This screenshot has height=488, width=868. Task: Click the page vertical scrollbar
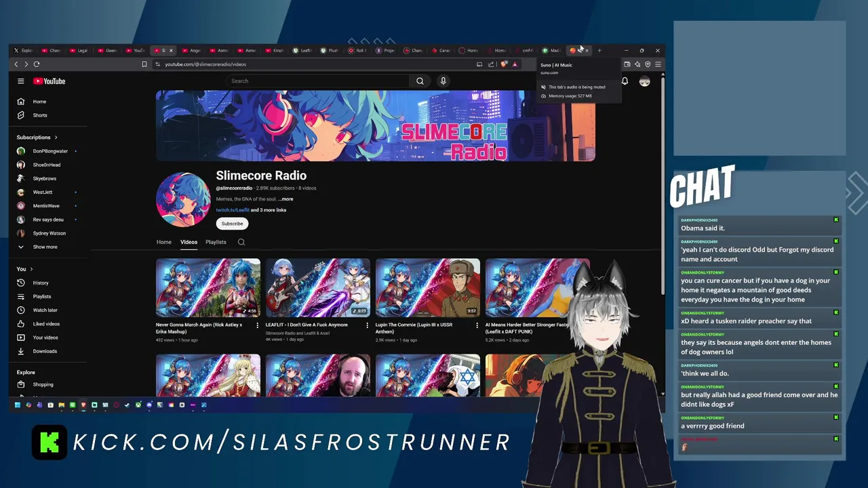[x=663, y=186]
